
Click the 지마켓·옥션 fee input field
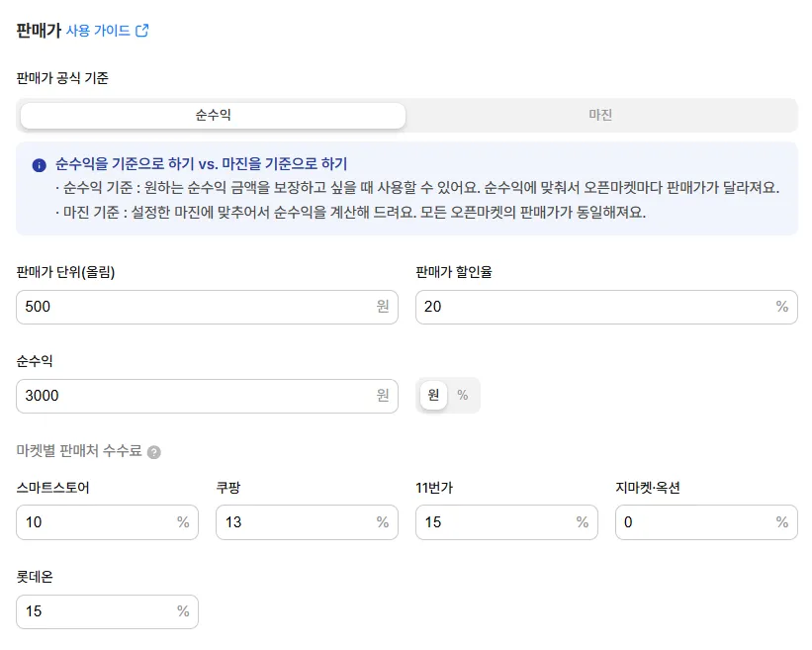click(x=706, y=522)
